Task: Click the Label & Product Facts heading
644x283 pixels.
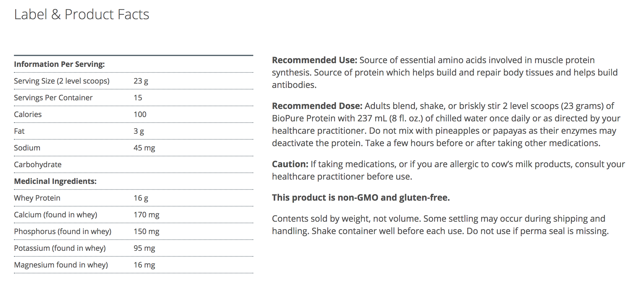Action: click(x=81, y=15)
